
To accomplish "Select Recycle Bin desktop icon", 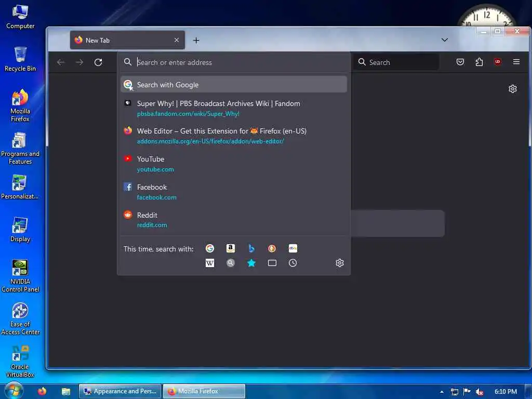I will point(20,59).
